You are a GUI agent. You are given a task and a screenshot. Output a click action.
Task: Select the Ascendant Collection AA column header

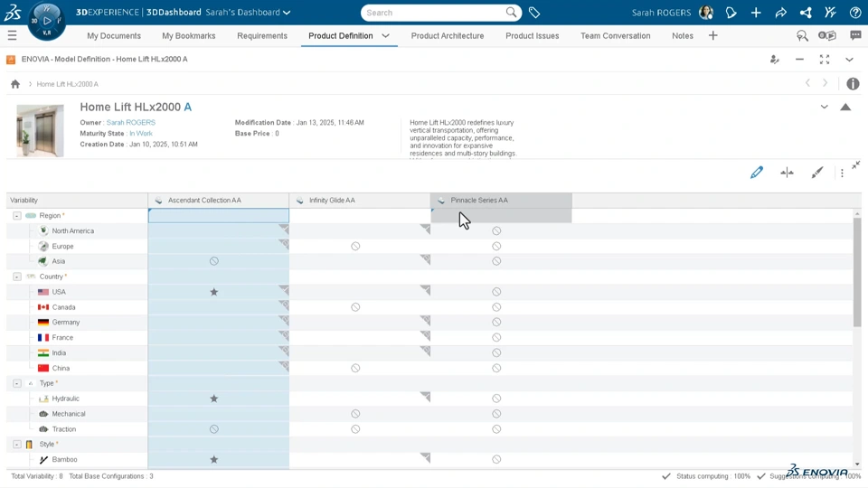pyautogui.click(x=218, y=201)
